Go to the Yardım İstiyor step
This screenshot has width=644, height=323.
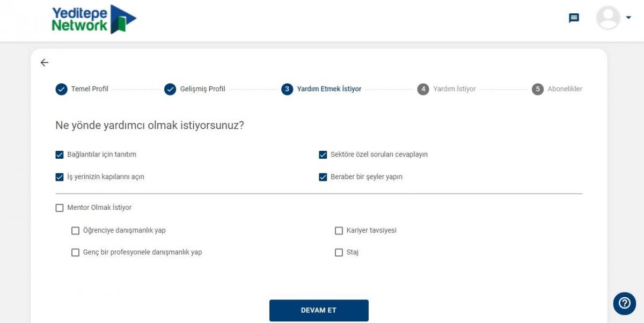click(454, 89)
